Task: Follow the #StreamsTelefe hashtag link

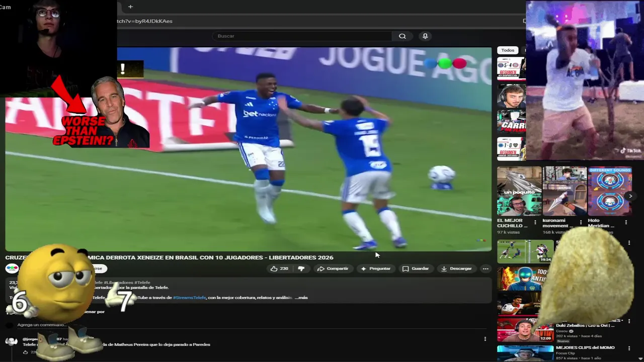Action: coord(189,298)
